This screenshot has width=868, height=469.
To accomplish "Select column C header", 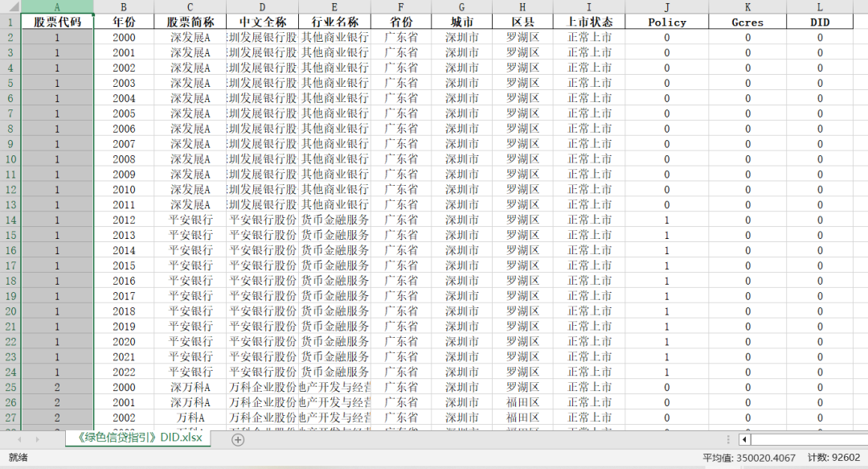I will (x=190, y=7).
